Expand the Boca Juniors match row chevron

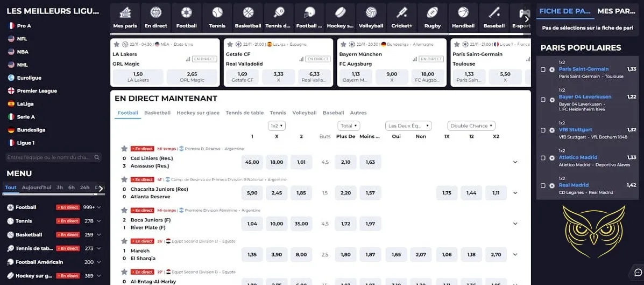(x=515, y=224)
